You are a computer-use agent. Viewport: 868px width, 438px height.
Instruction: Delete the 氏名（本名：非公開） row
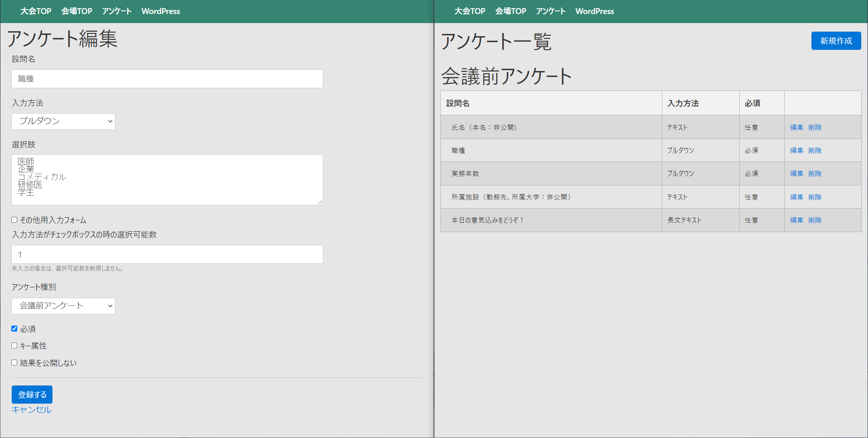click(x=815, y=128)
